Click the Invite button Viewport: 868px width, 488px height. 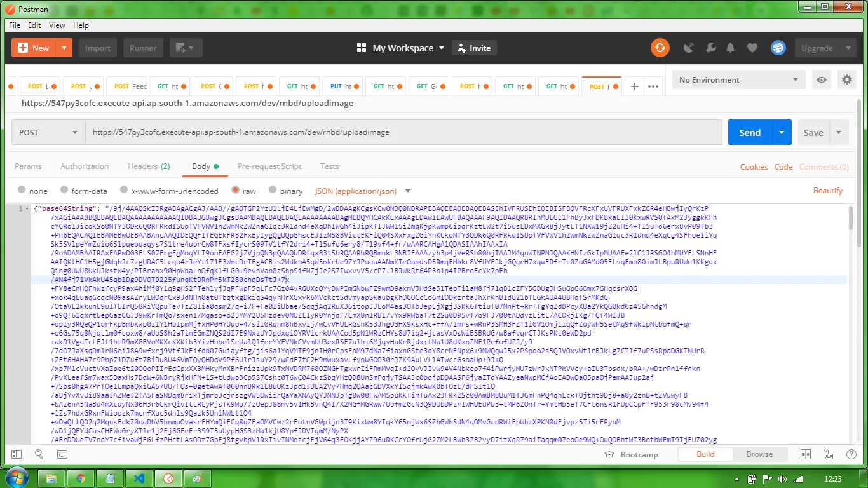(474, 48)
